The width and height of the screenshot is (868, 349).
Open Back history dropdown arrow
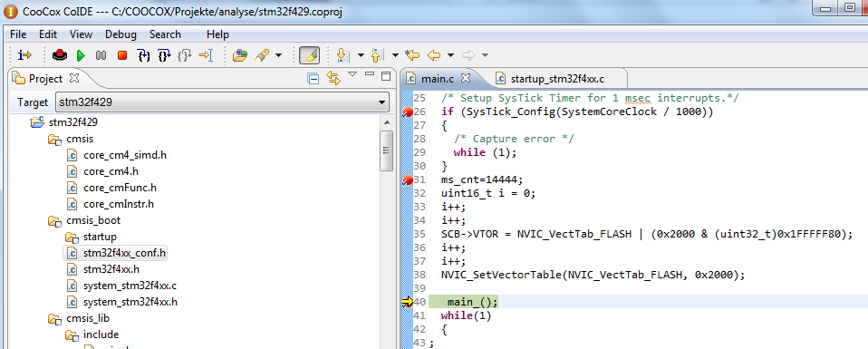[450, 55]
